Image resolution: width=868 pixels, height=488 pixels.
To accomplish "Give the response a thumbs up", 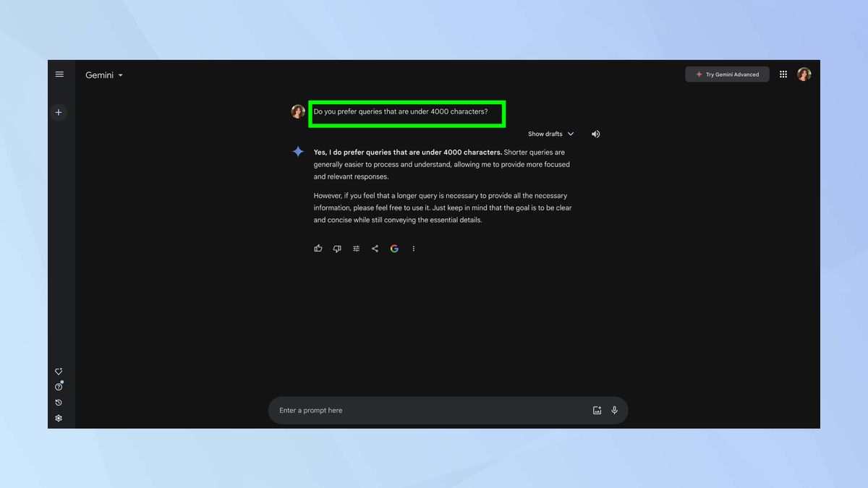I will pos(318,248).
